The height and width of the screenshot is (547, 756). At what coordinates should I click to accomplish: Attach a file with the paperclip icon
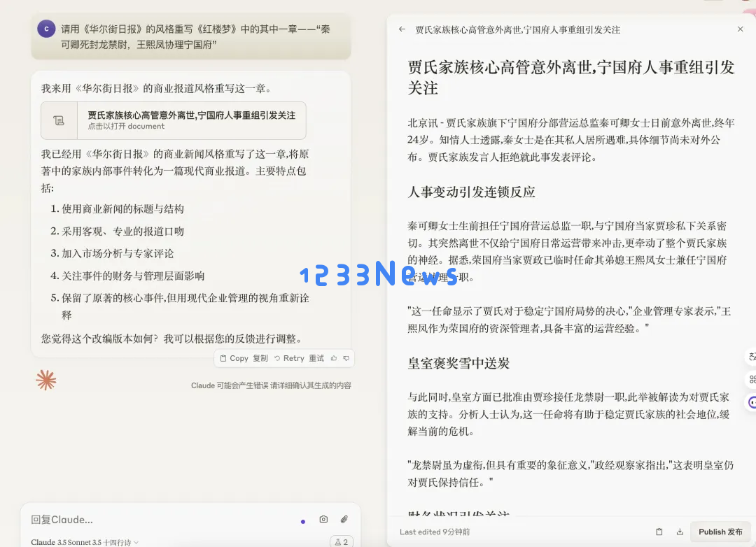(344, 519)
